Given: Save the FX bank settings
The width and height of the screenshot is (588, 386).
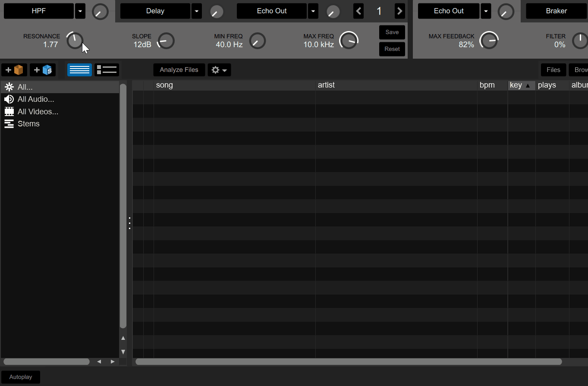Looking at the screenshot, I should point(392,32).
